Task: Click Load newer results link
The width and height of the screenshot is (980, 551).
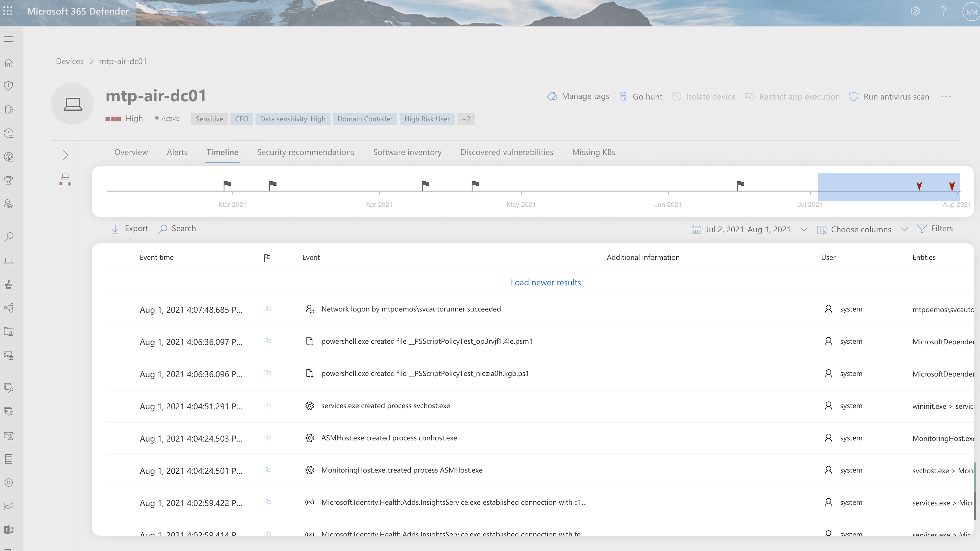Action: click(546, 283)
